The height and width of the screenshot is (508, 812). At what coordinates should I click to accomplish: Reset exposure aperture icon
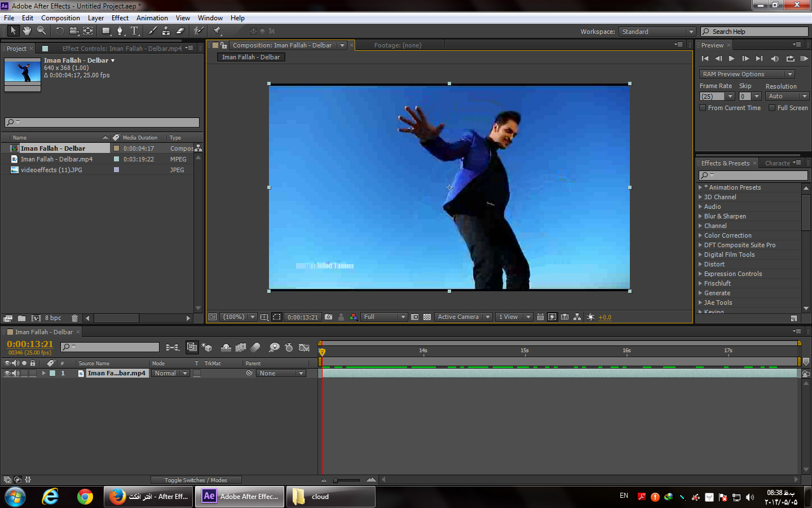click(x=590, y=317)
